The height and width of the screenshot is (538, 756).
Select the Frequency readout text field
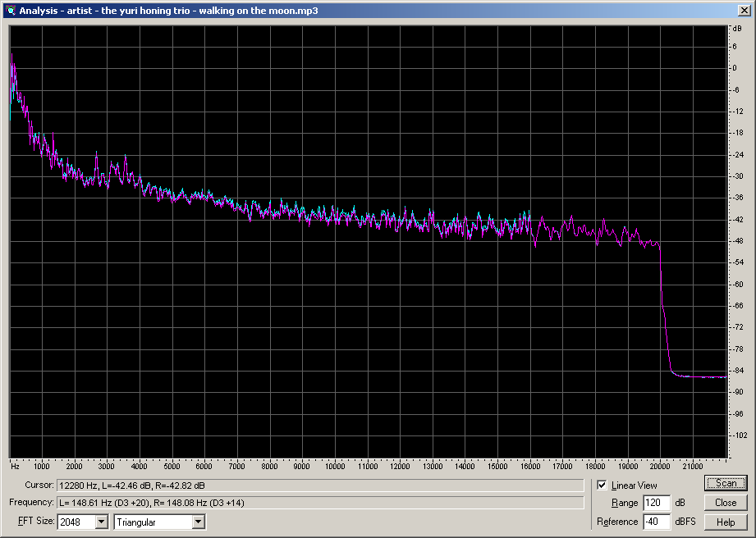click(x=320, y=502)
